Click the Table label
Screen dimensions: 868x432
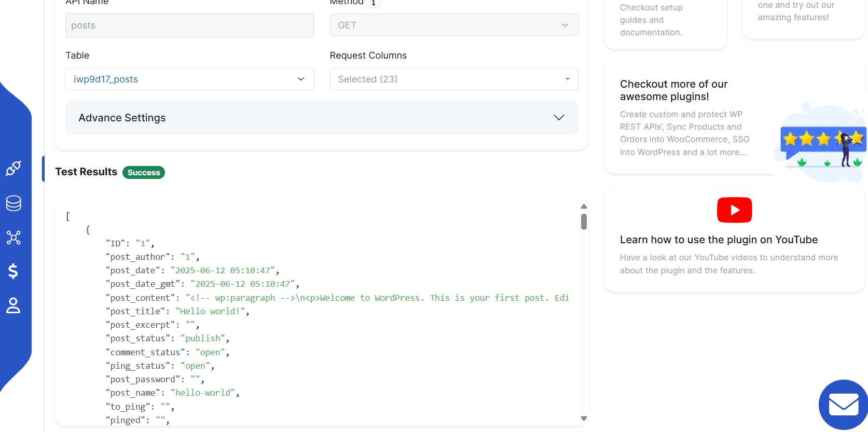click(x=77, y=55)
